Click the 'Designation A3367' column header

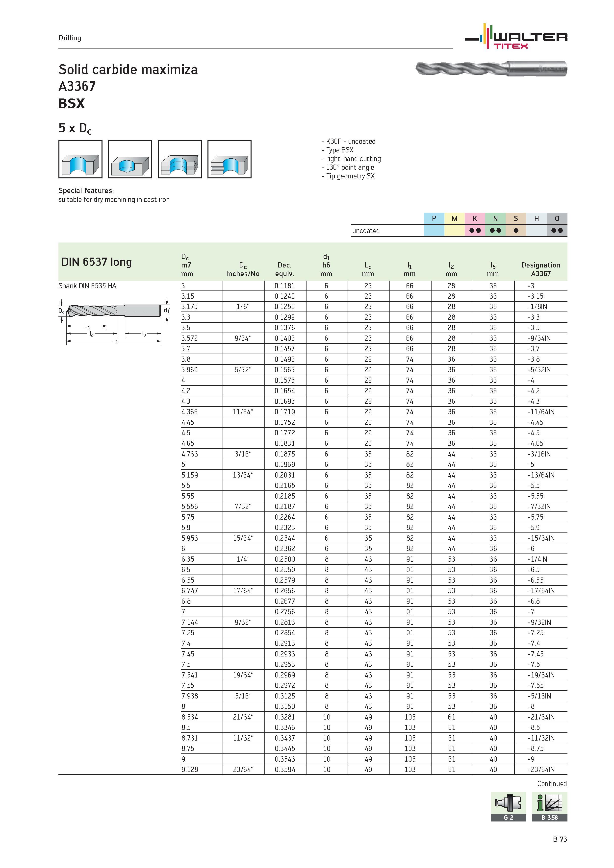[541, 269]
